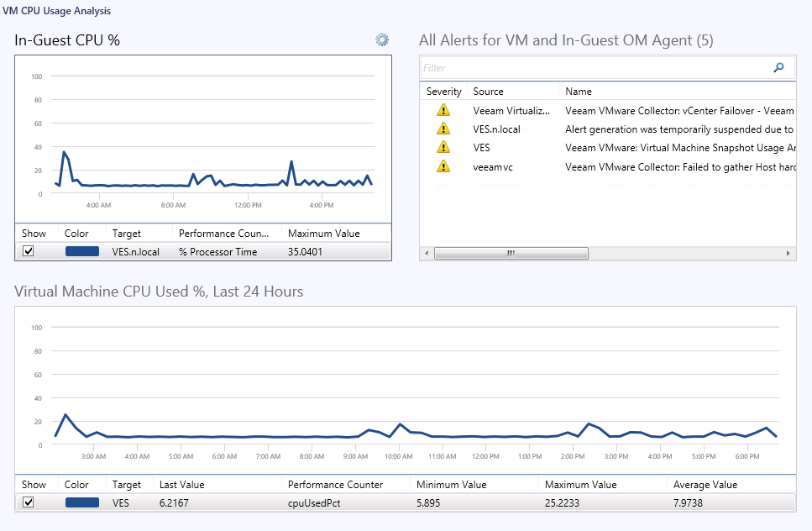This screenshot has width=812, height=531.
Task: Click the alert filter search magnifier icon
Action: (778, 68)
